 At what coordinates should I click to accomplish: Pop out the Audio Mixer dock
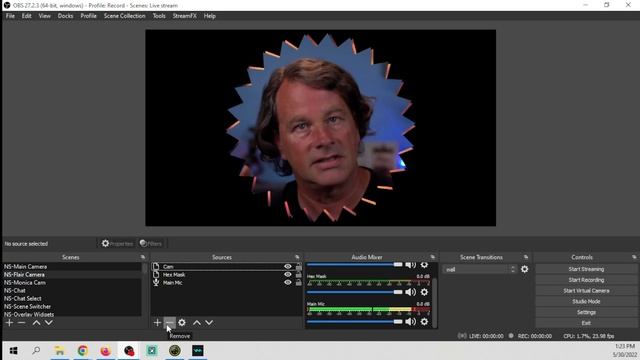[x=433, y=257]
